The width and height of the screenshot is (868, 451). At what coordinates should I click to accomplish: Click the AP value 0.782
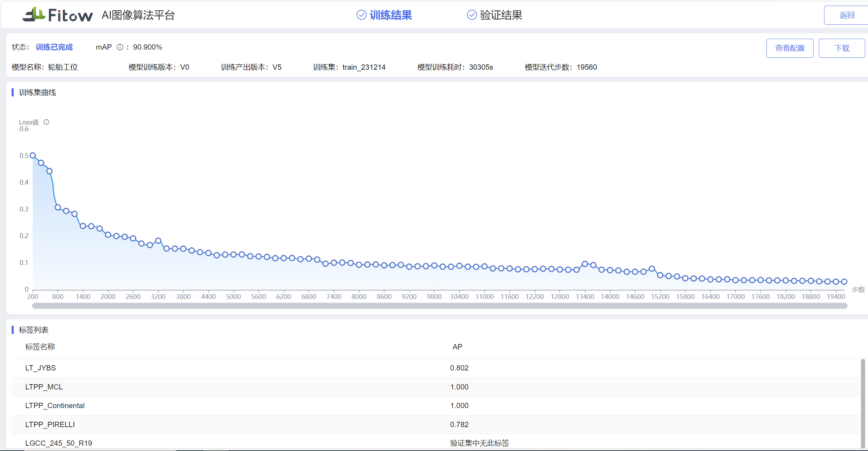tap(459, 425)
